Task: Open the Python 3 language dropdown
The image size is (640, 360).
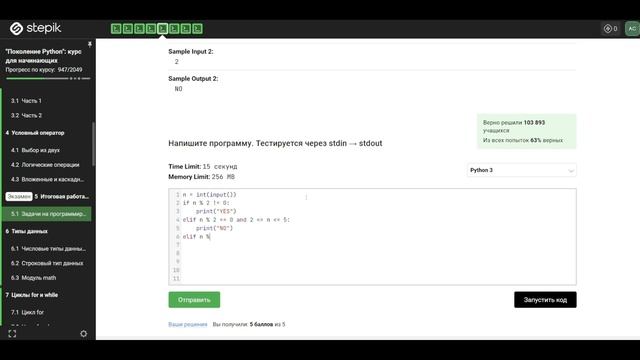Action: pos(522,170)
